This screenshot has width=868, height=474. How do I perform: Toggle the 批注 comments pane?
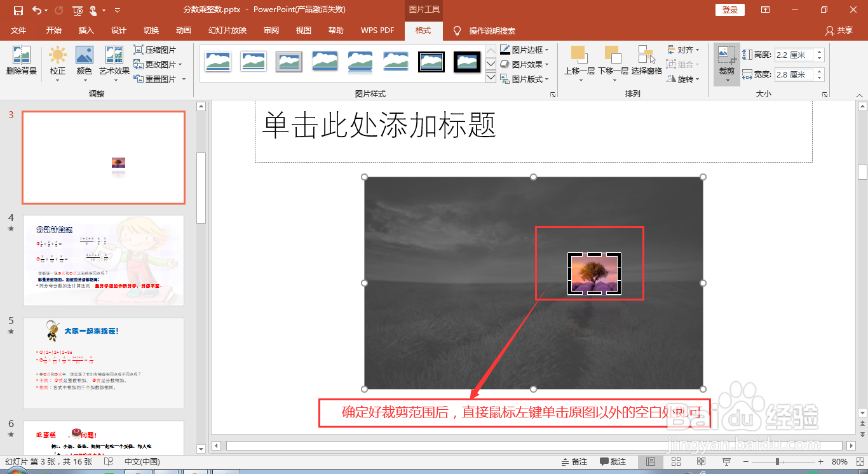click(613, 462)
